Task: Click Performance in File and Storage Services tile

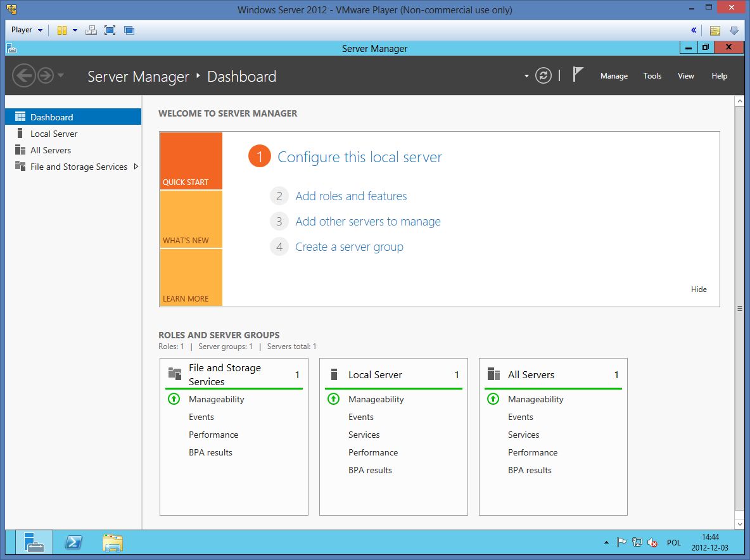Action: point(213,435)
